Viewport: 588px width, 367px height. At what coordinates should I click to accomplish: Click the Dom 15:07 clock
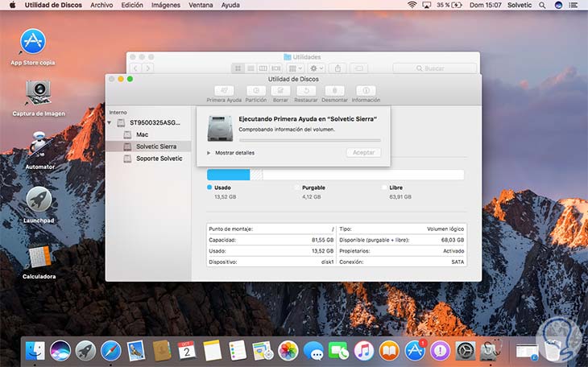(x=485, y=5)
